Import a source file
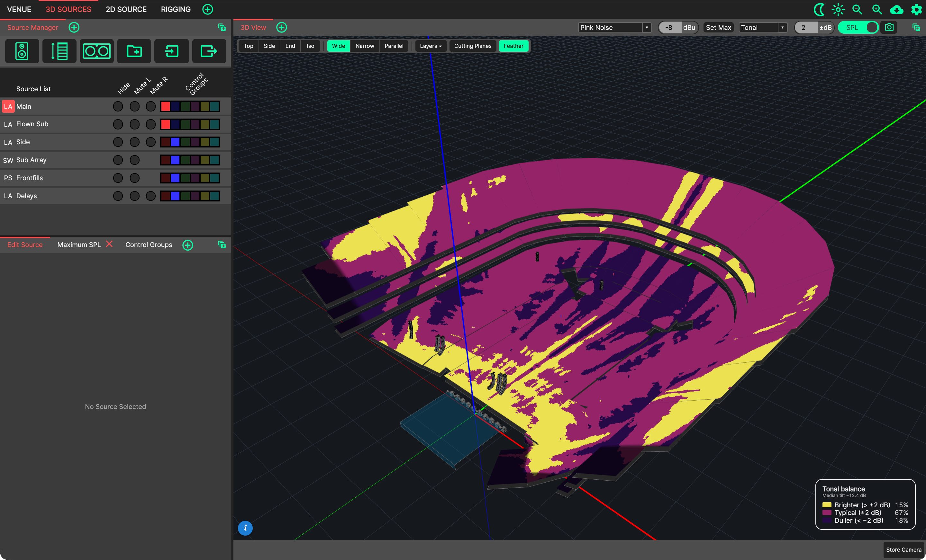Image resolution: width=926 pixels, height=560 pixels. [x=172, y=51]
